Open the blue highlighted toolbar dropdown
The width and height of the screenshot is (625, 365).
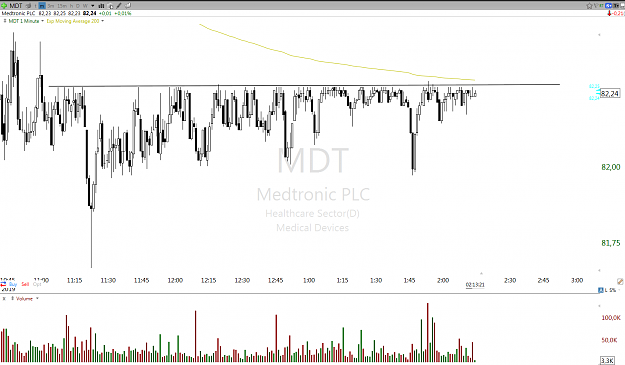click(x=608, y=6)
